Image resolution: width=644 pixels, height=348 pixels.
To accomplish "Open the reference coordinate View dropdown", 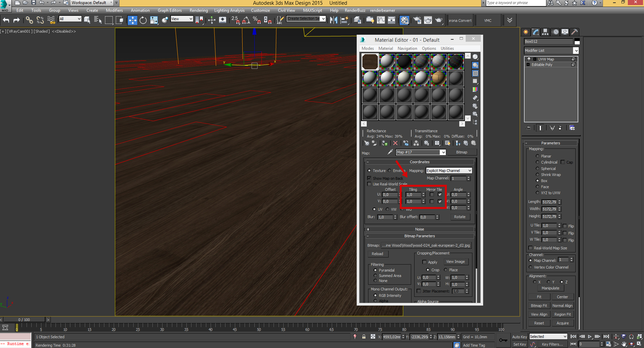I will coord(182,19).
